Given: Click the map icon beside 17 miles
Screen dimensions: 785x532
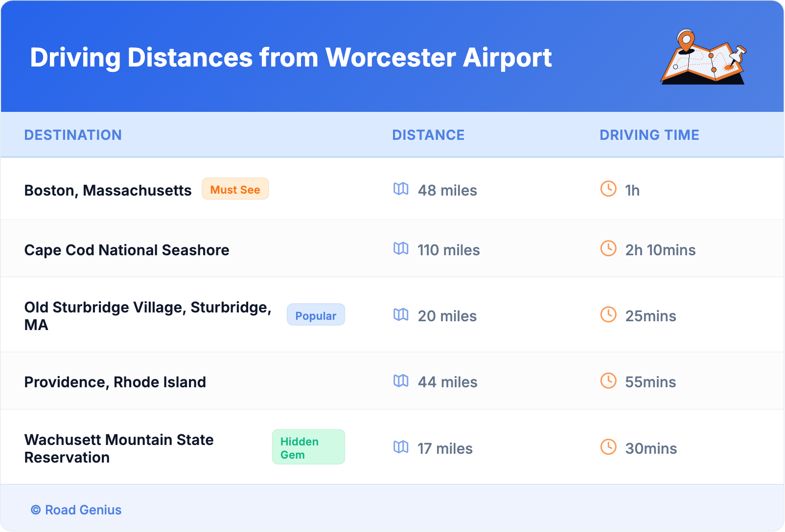Looking at the screenshot, I should pyautogui.click(x=401, y=447).
